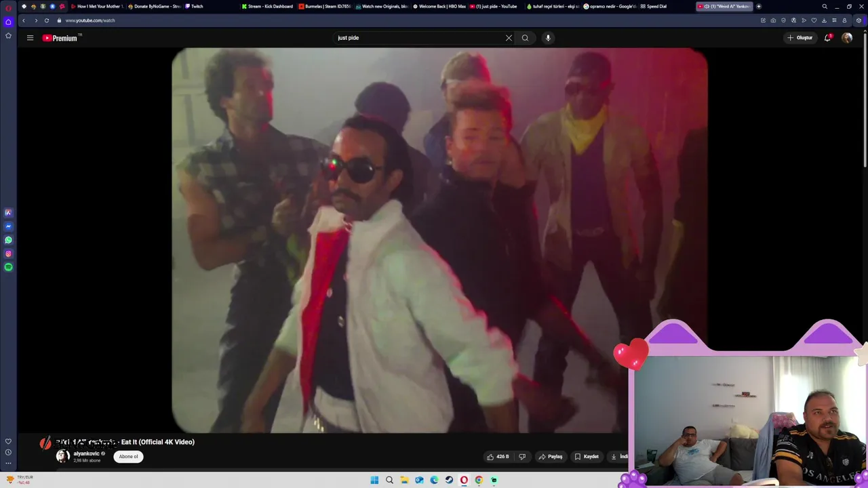Open Opera browser from taskbar
Image resolution: width=868 pixels, height=488 pixels.
tap(464, 480)
